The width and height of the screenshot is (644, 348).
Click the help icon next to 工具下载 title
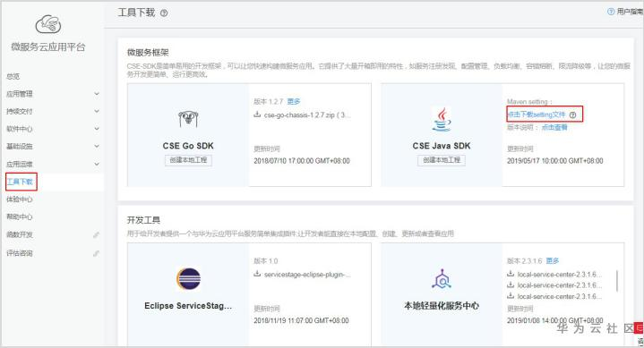[164, 13]
